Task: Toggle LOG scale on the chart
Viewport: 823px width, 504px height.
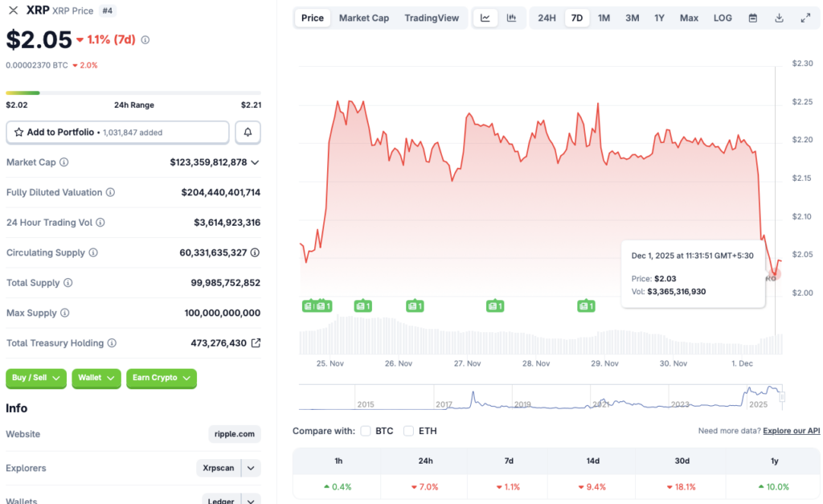Action: 722,17
